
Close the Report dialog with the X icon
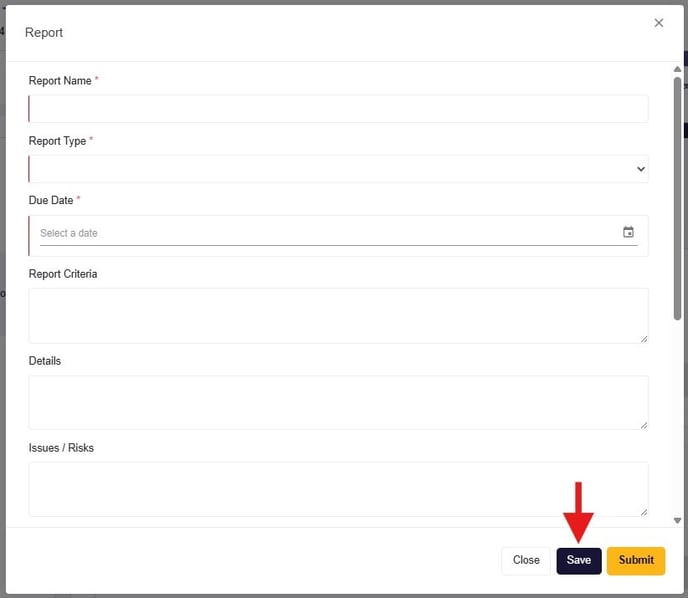coord(658,23)
